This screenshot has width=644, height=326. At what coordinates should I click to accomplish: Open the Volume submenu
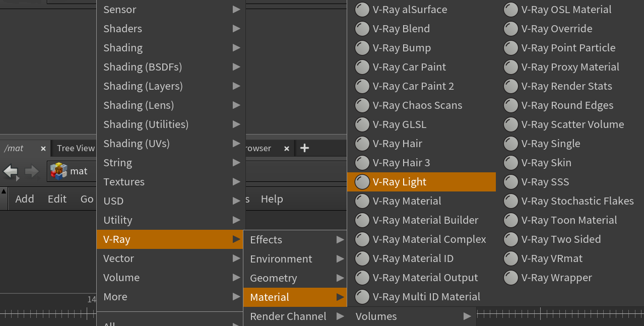171,278
